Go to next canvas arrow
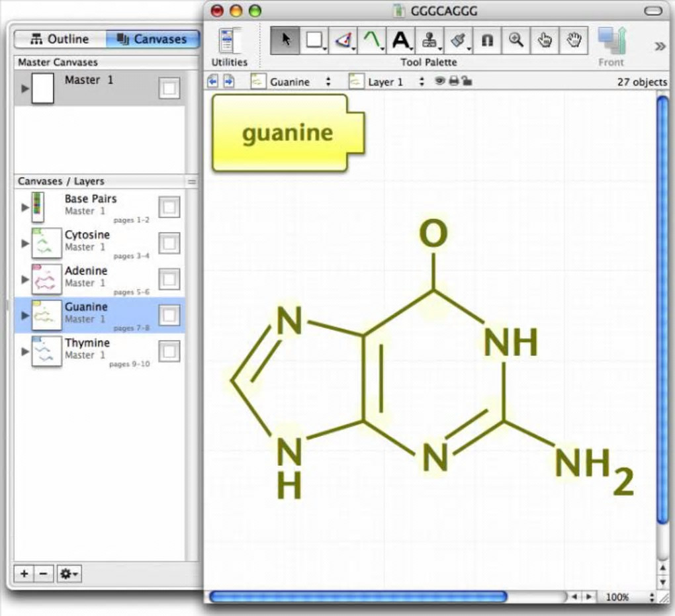Viewport: 675px width, 616px height. [229, 81]
